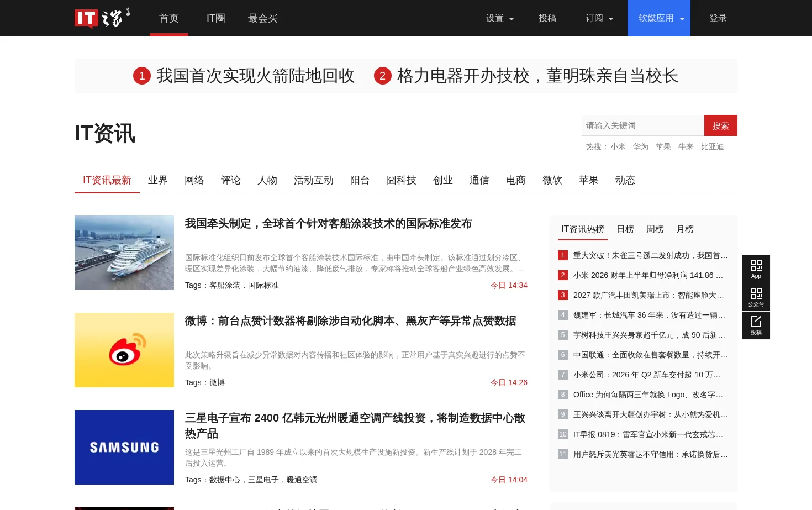812x510 pixels.
Task: Open headline 我国首次实现火箭陆地回收
Action: (x=255, y=76)
